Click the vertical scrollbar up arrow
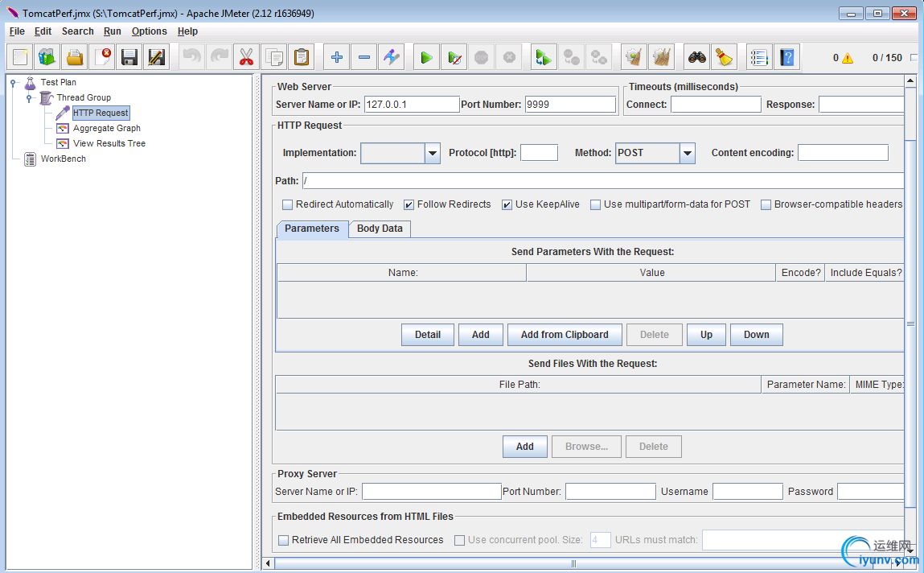 pos(910,80)
